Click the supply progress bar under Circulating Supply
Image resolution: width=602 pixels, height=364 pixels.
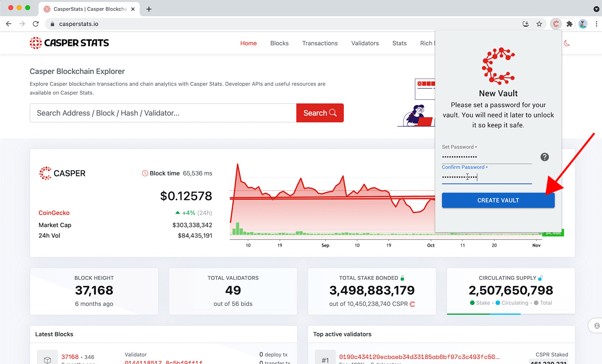click(510, 314)
